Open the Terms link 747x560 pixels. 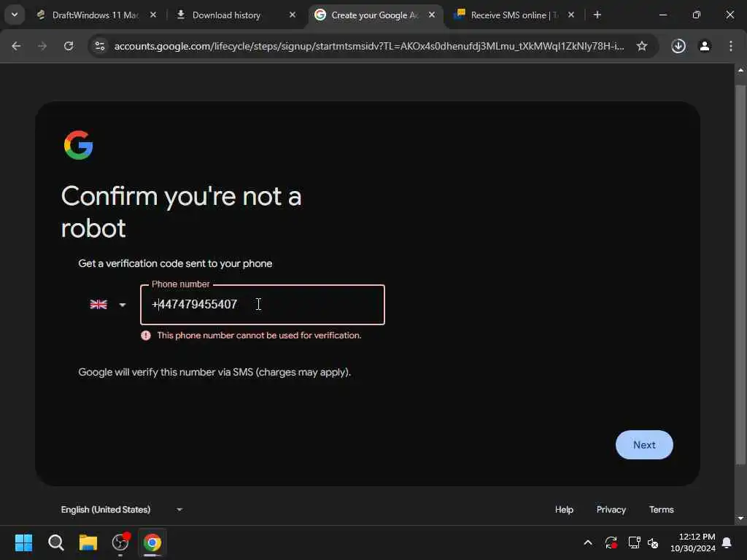click(x=661, y=510)
